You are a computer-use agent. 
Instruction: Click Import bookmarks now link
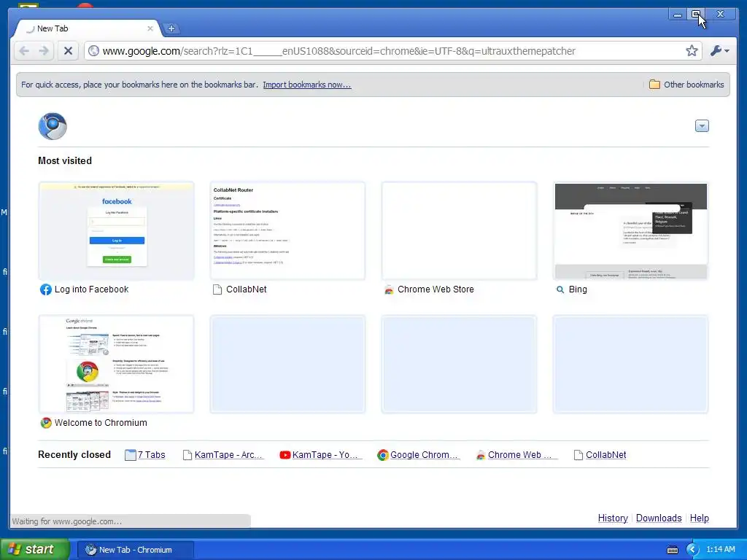coord(307,85)
